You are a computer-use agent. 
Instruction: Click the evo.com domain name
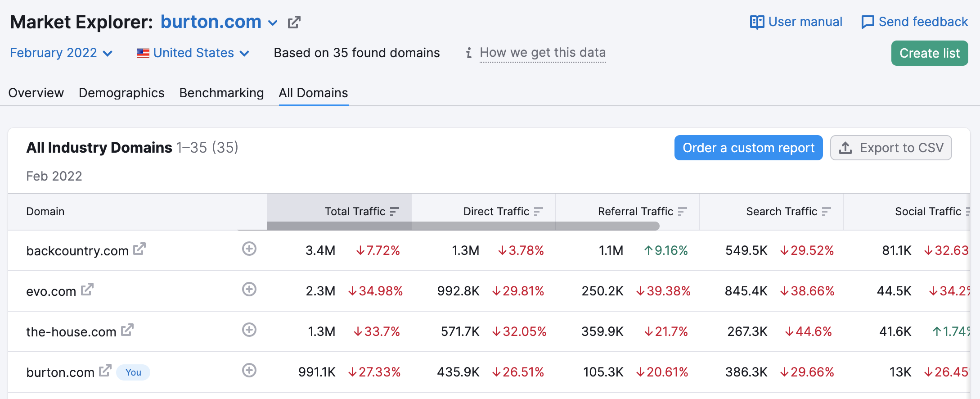pos(51,291)
